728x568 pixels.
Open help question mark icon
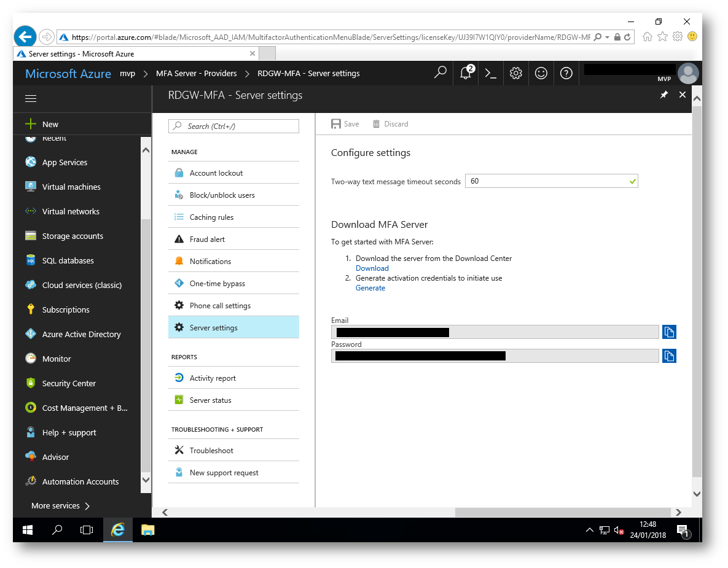point(566,73)
